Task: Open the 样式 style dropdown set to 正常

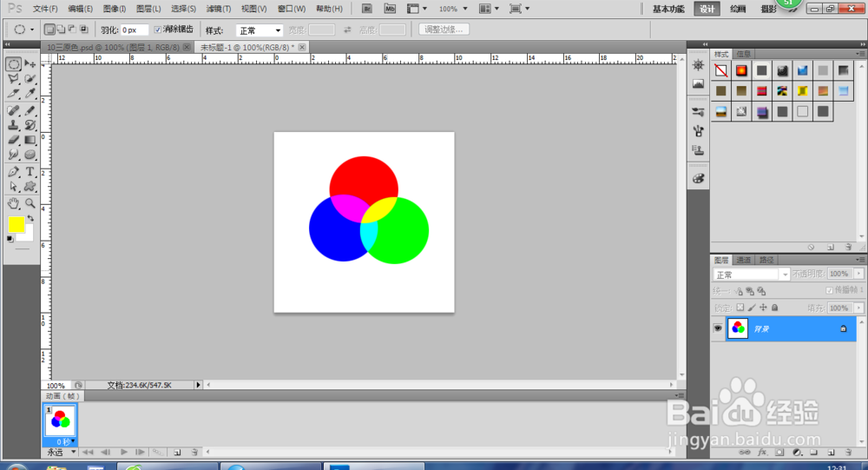Action: (260, 30)
